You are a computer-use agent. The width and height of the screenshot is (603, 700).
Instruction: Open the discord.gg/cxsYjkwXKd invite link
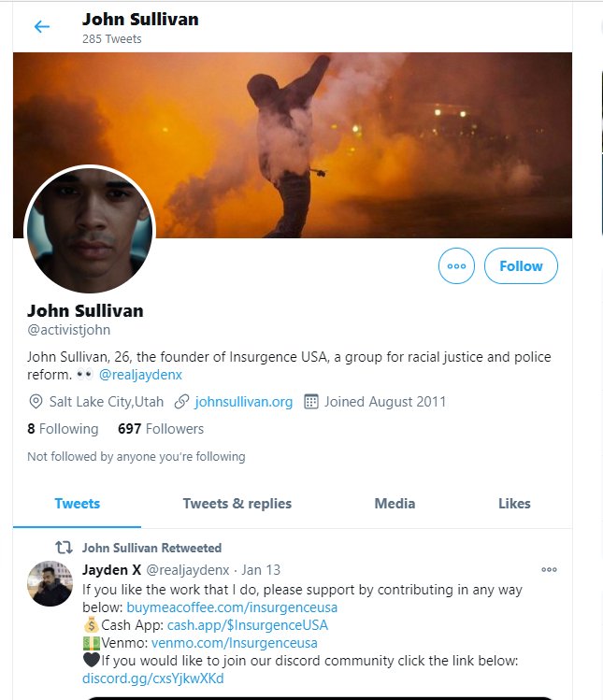(153, 679)
